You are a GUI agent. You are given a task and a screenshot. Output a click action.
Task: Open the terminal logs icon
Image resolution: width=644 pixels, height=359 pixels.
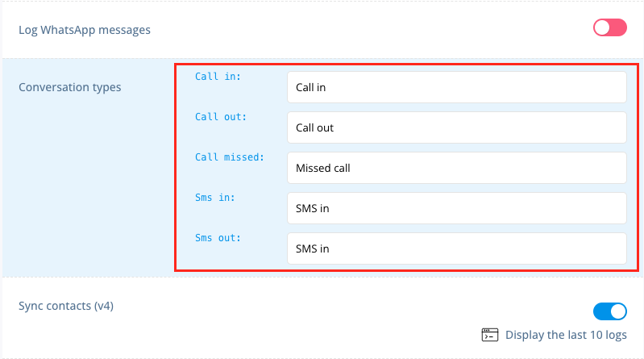point(489,335)
